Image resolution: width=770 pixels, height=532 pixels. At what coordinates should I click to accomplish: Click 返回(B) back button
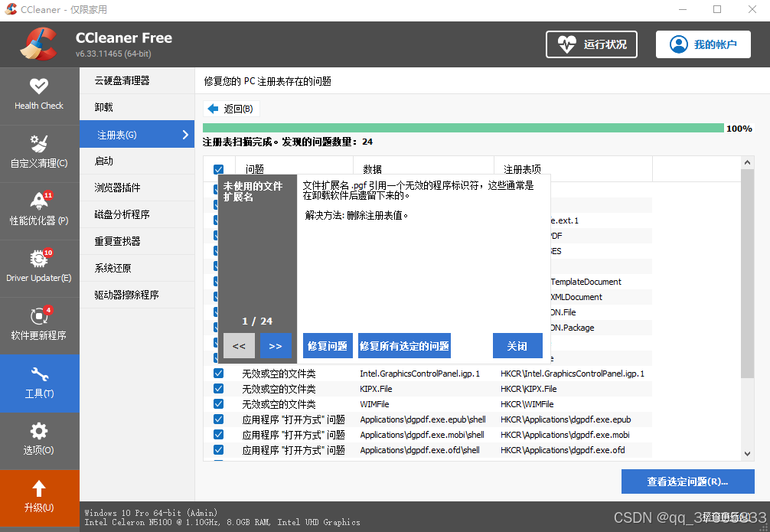(231, 109)
